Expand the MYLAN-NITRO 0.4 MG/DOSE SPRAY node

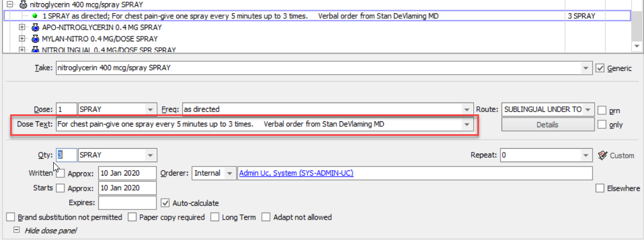click(x=22, y=39)
